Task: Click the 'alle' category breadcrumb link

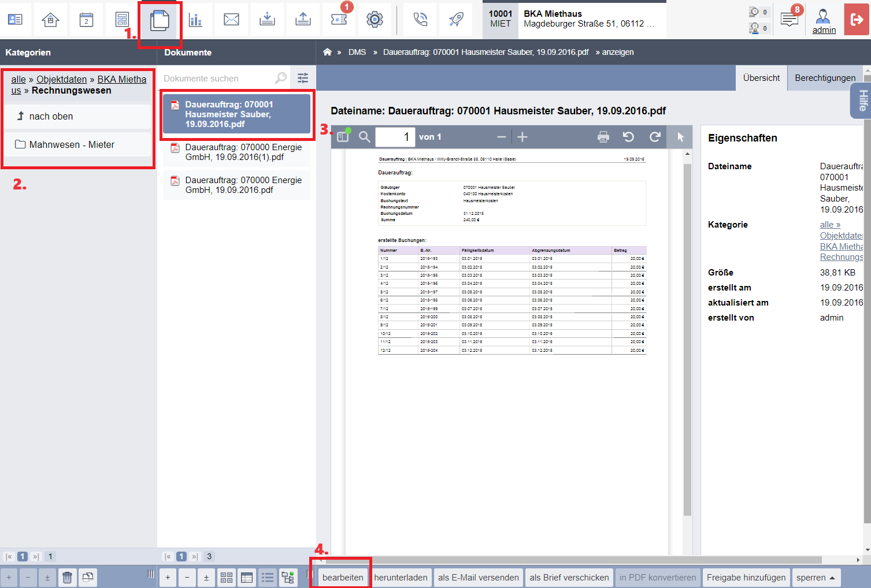Action: pos(18,79)
